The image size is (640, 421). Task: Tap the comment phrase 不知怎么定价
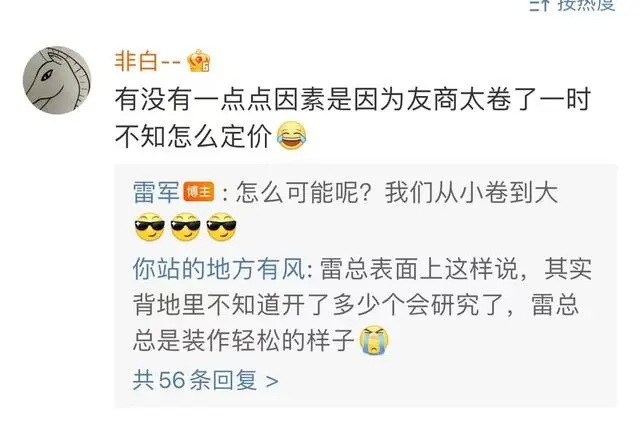[193, 136]
